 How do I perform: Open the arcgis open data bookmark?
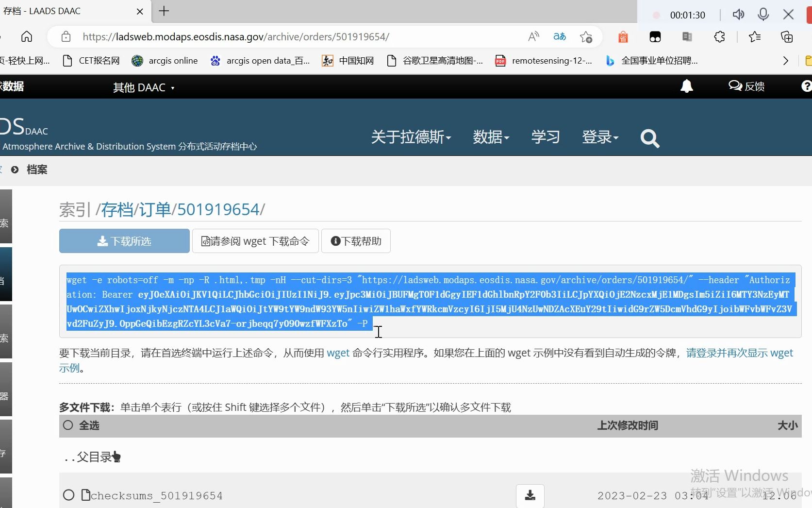[x=260, y=61]
